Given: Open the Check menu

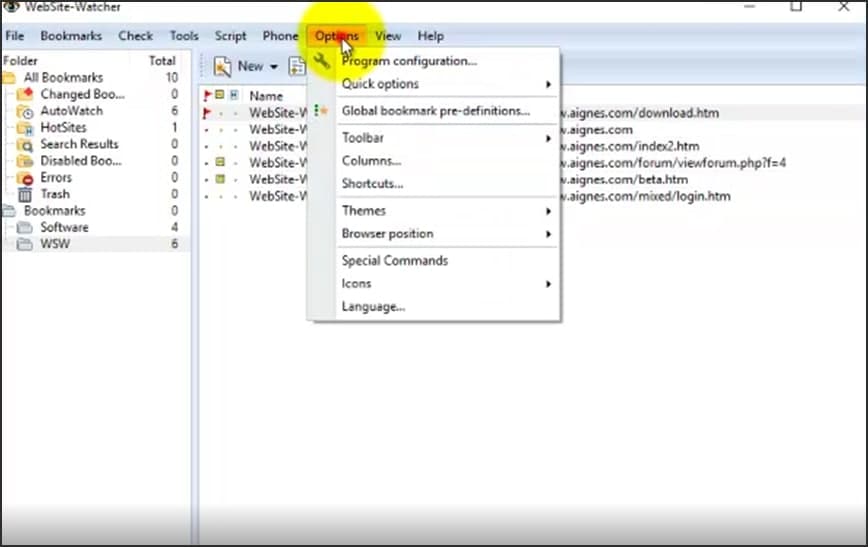Looking at the screenshot, I should coord(135,36).
